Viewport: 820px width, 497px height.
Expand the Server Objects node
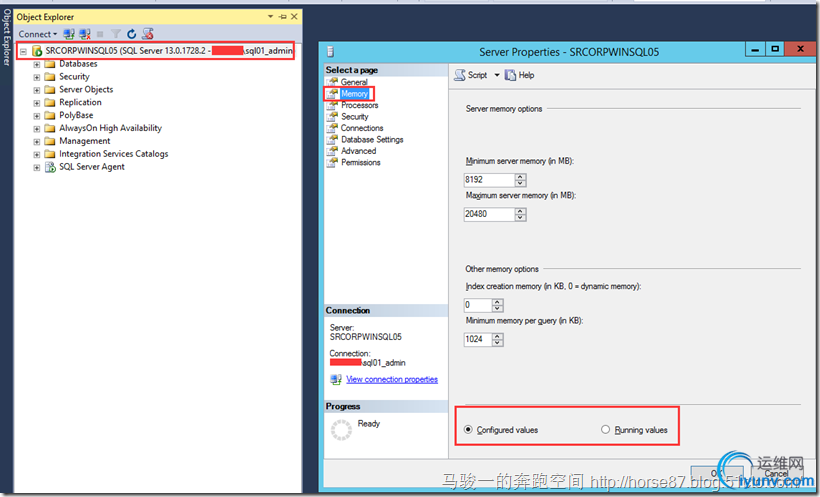click(x=37, y=90)
